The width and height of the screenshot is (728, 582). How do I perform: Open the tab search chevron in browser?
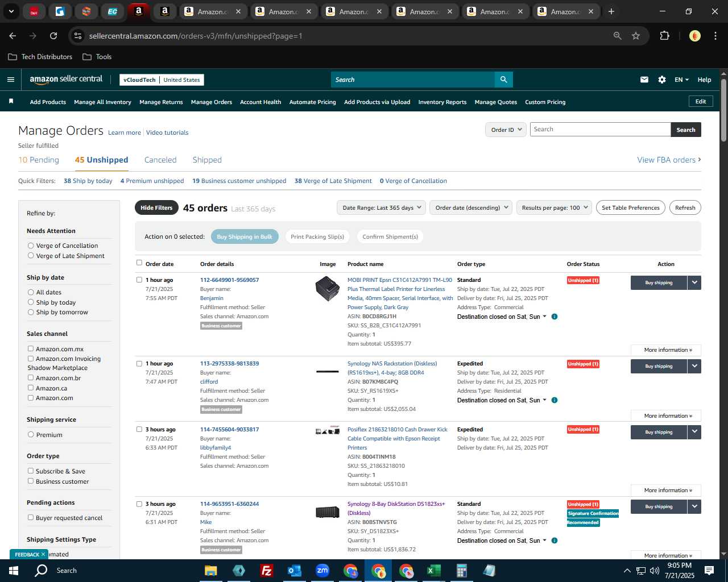(11, 11)
